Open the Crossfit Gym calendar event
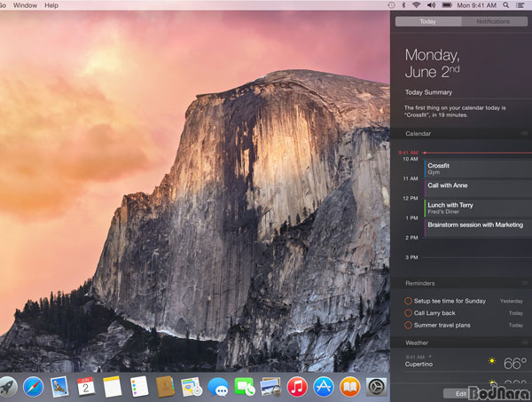 (478, 169)
